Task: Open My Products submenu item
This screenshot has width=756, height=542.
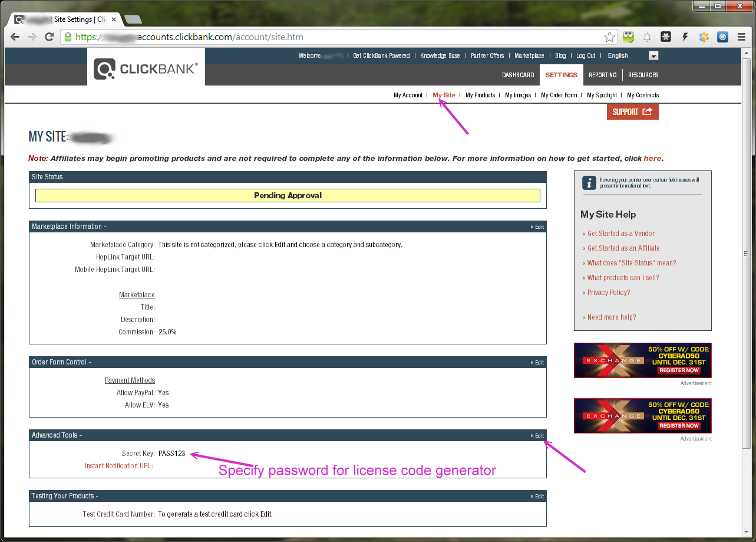Action: [480, 95]
